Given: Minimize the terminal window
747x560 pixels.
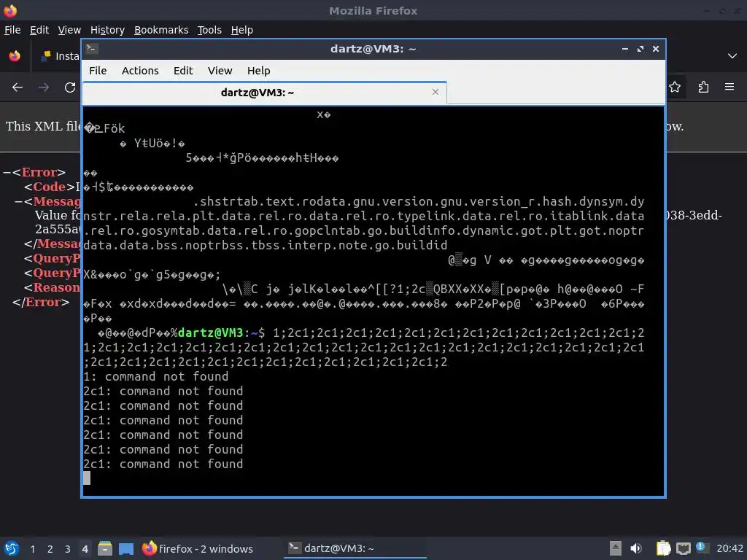Looking at the screenshot, I should pos(625,49).
